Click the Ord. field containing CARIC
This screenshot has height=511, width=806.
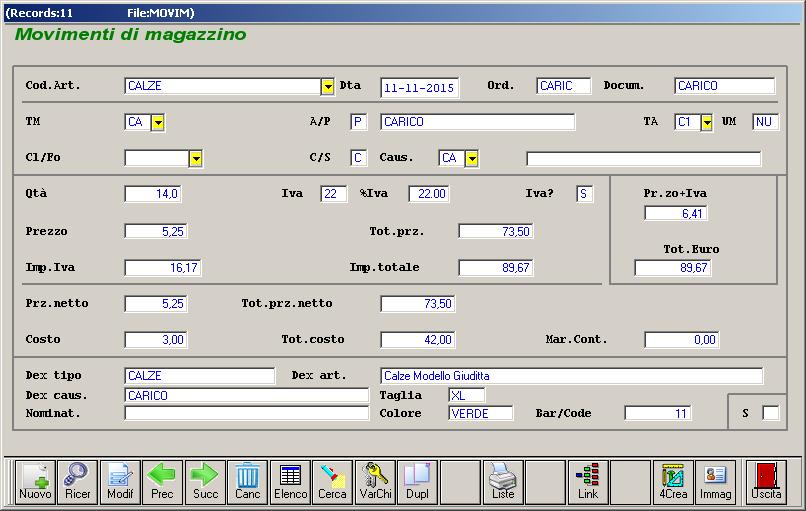[x=563, y=86]
